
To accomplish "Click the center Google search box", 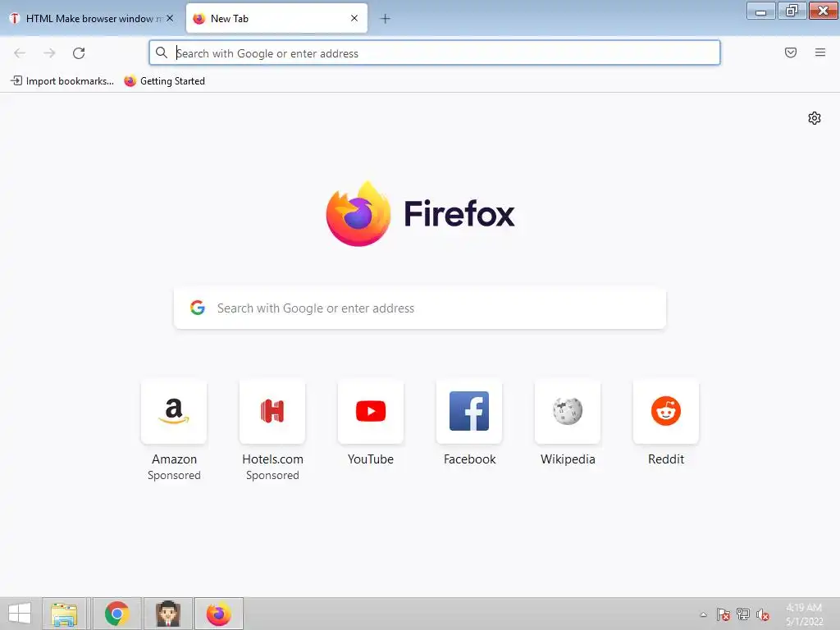I will click(420, 308).
